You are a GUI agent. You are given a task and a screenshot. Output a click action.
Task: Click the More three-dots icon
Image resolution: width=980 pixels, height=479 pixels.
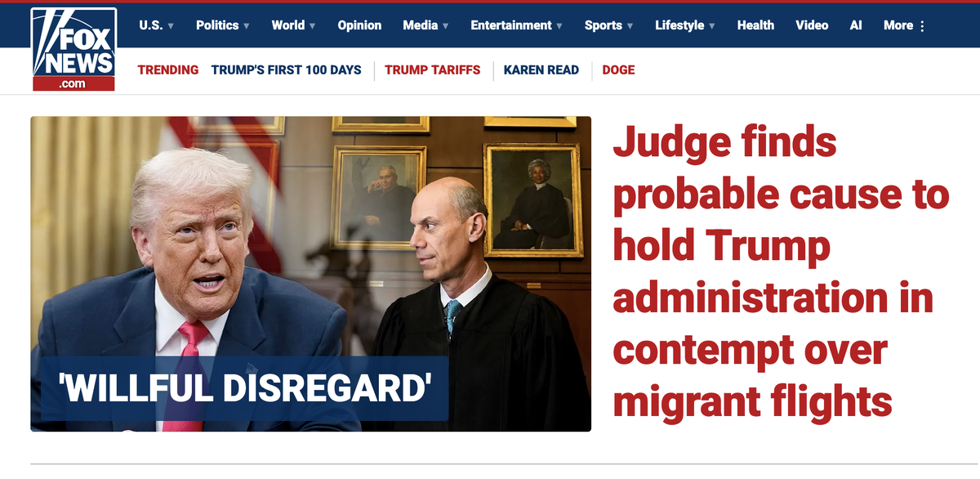tap(923, 25)
